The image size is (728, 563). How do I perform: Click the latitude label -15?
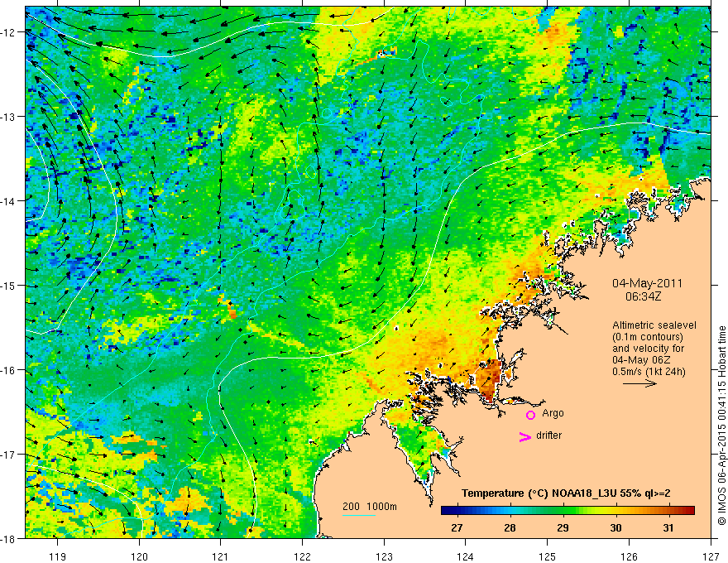tap(9, 286)
